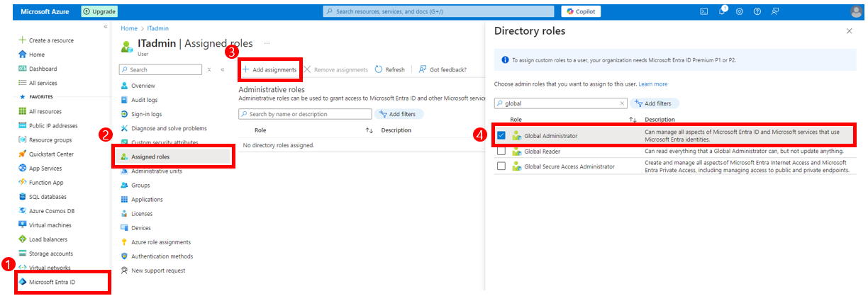The height and width of the screenshot is (296, 868).
Task: Click Search by name or description field
Action: coord(306,114)
